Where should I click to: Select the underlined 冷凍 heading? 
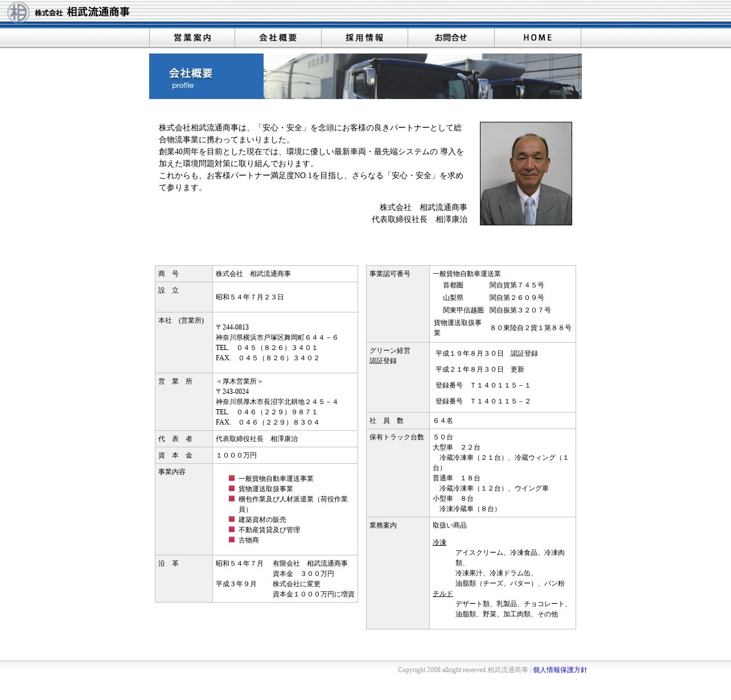[440, 542]
